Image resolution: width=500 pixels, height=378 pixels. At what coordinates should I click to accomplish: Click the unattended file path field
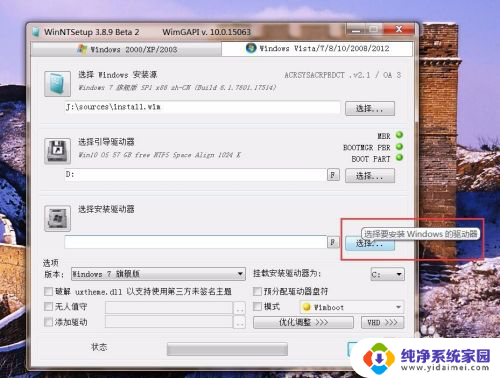169,308
